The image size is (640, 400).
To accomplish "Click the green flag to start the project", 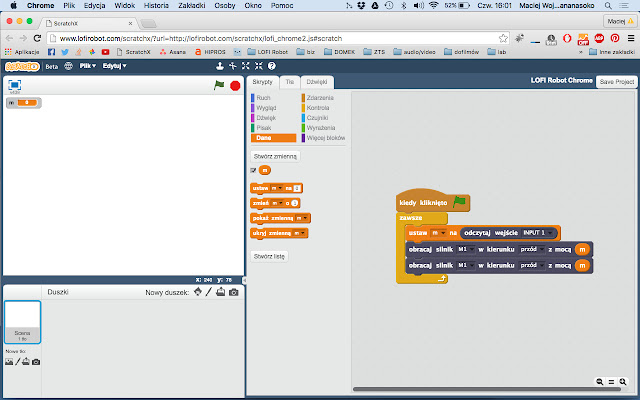I will [219, 85].
